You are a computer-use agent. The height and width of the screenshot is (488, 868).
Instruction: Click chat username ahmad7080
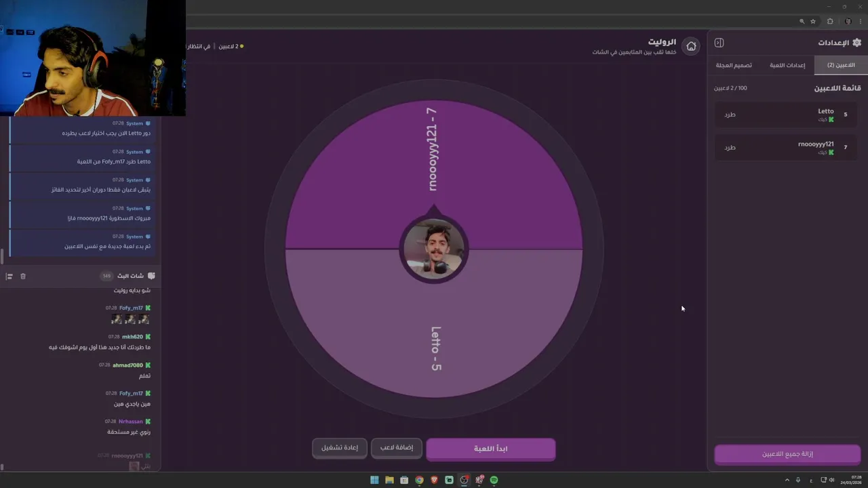click(127, 365)
